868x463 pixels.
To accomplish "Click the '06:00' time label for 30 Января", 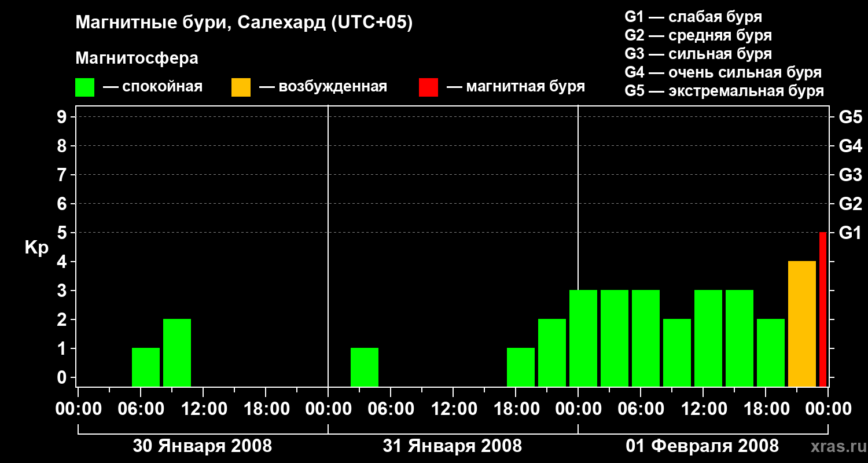I will [x=140, y=409].
